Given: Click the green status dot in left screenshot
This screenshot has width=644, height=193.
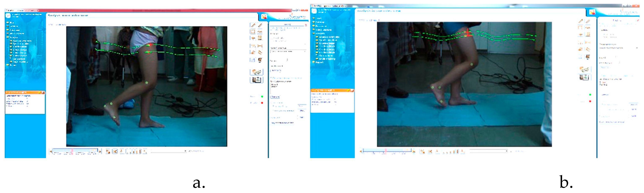Looking at the screenshot, I should pyautogui.click(x=262, y=97).
